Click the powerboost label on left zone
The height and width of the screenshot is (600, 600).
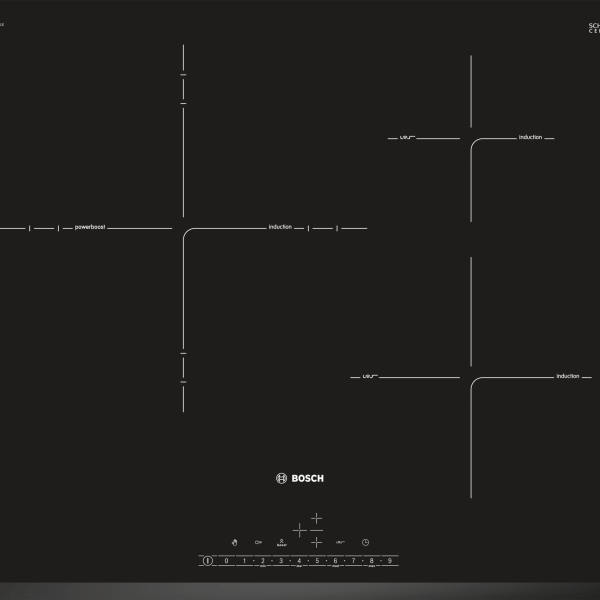click(90, 227)
